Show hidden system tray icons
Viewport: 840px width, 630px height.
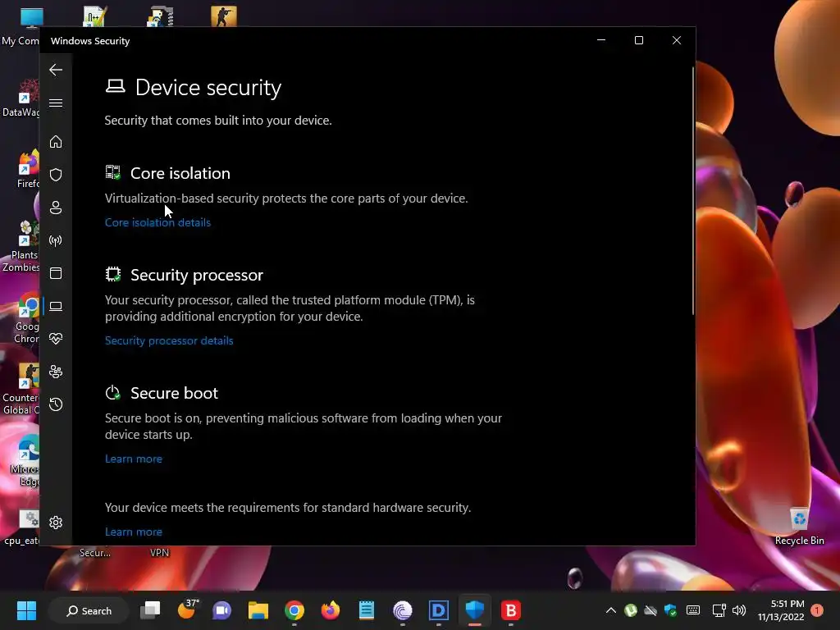pyautogui.click(x=610, y=610)
